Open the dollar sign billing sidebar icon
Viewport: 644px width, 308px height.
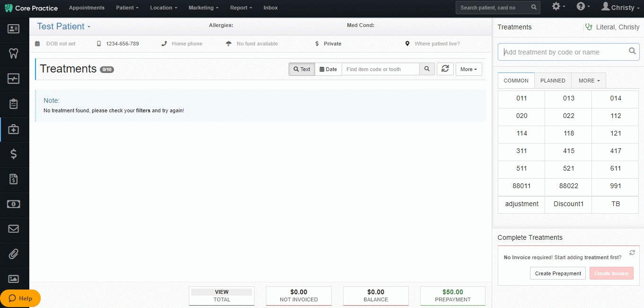tap(14, 154)
